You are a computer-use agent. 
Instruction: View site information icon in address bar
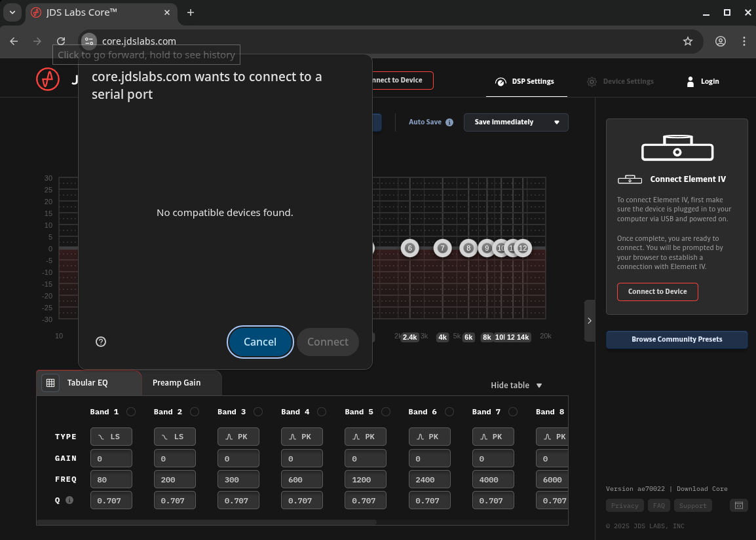[x=89, y=41]
